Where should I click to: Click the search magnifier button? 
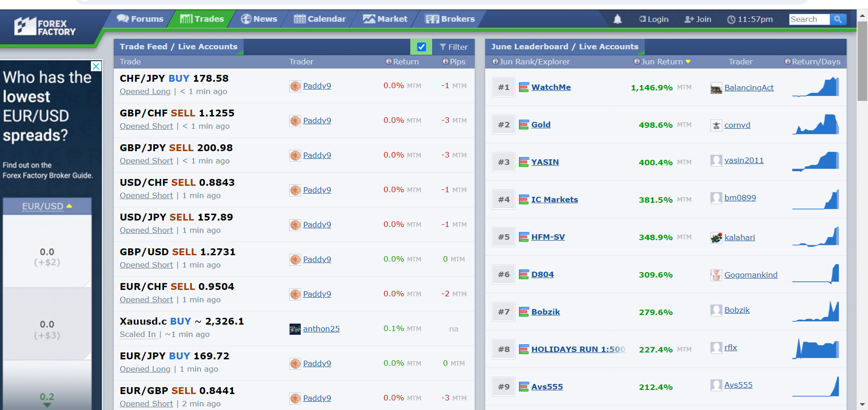click(x=838, y=19)
